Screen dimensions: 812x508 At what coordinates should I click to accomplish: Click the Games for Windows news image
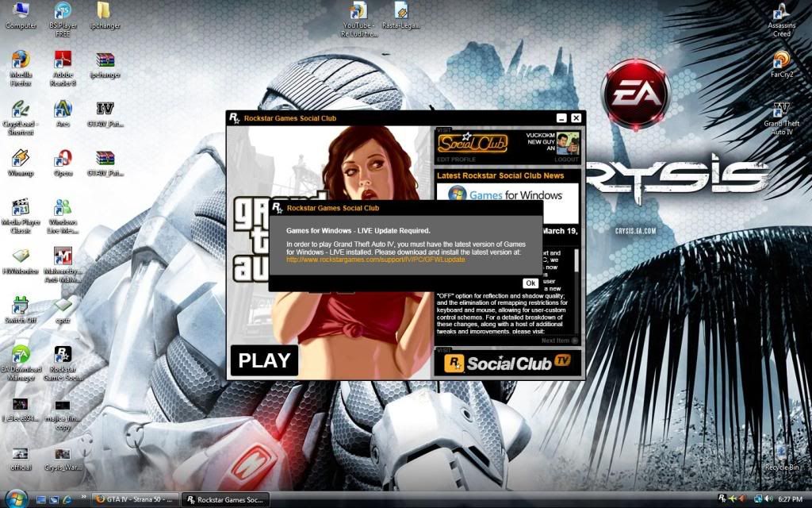pos(507,195)
